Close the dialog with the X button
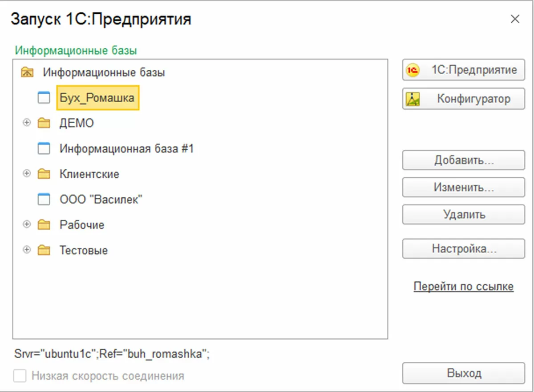The width and height of the screenshot is (534, 392). 515,19
